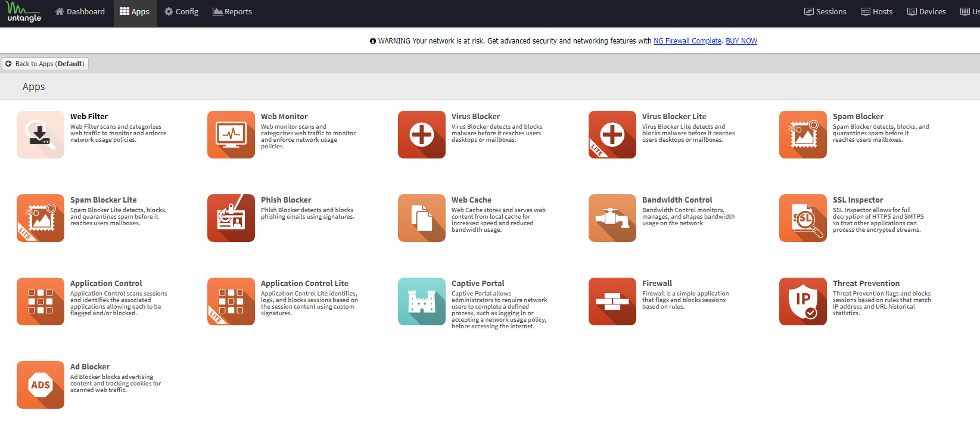Click the Application Control Lite title
The image size is (980, 426).
304,284
